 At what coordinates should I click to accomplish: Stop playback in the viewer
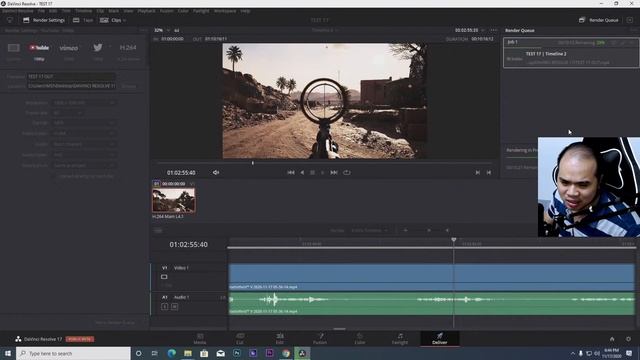pos(312,173)
